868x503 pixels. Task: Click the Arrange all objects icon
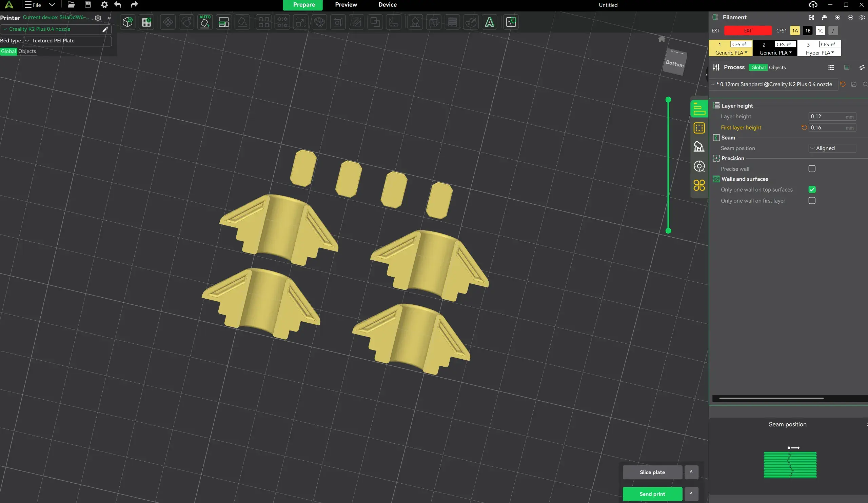(x=223, y=22)
